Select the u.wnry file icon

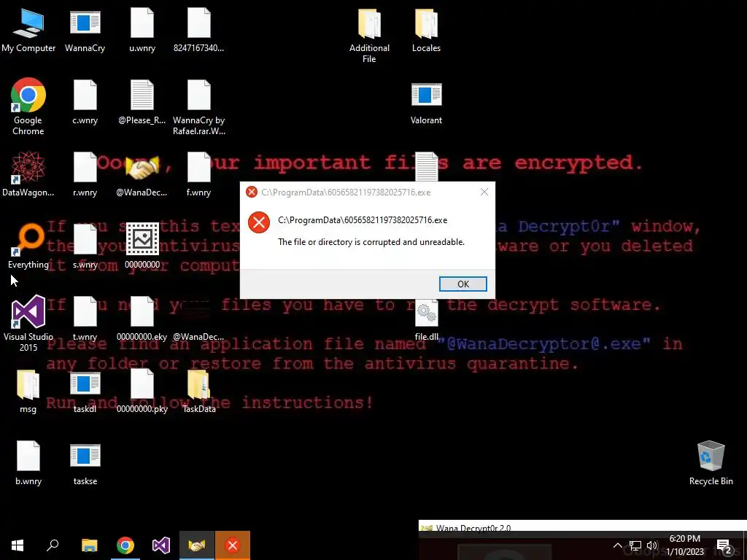tap(142, 29)
